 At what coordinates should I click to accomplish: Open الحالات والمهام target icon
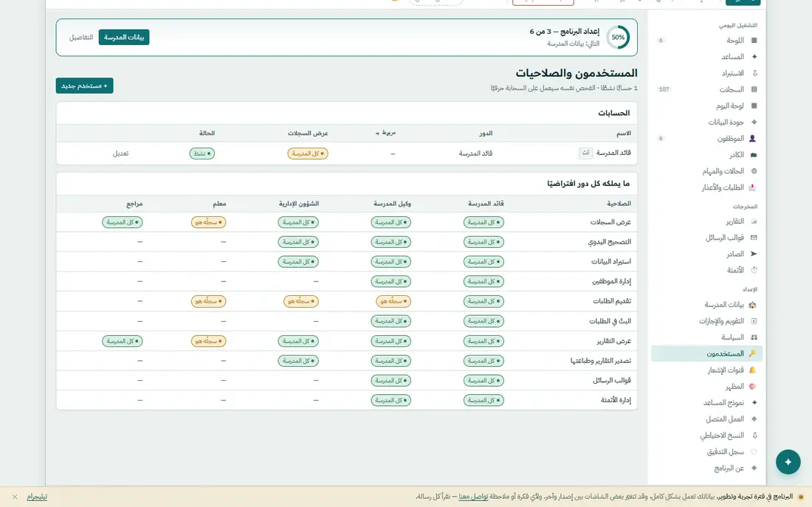point(754,171)
